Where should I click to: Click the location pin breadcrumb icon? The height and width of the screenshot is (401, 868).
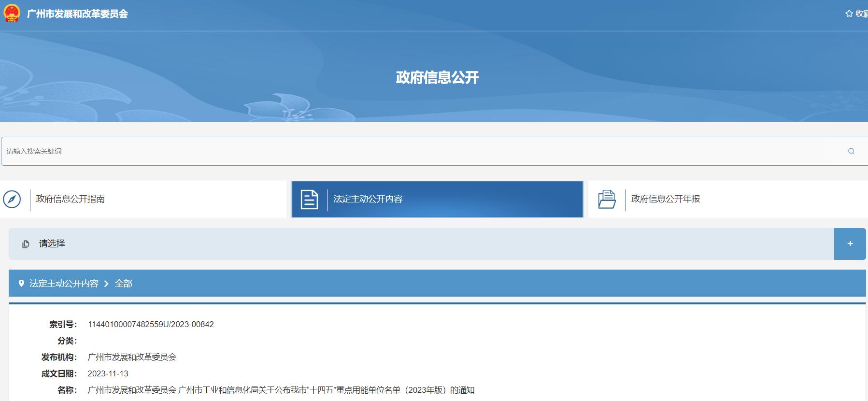tap(21, 284)
